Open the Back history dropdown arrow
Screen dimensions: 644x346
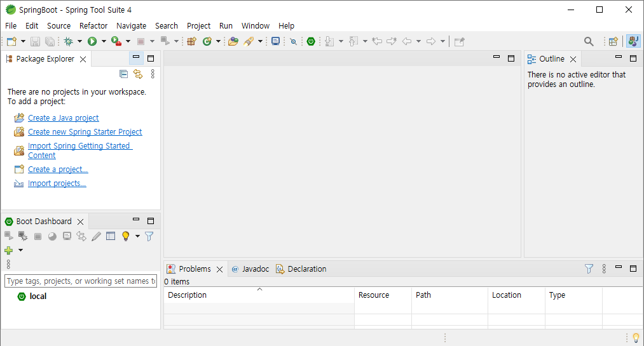click(x=418, y=41)
